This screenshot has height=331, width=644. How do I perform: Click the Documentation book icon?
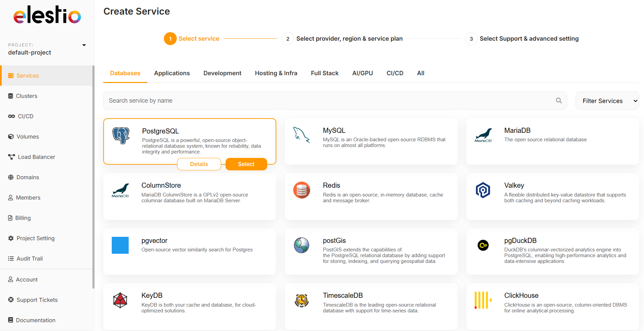[x=10, y=320]
